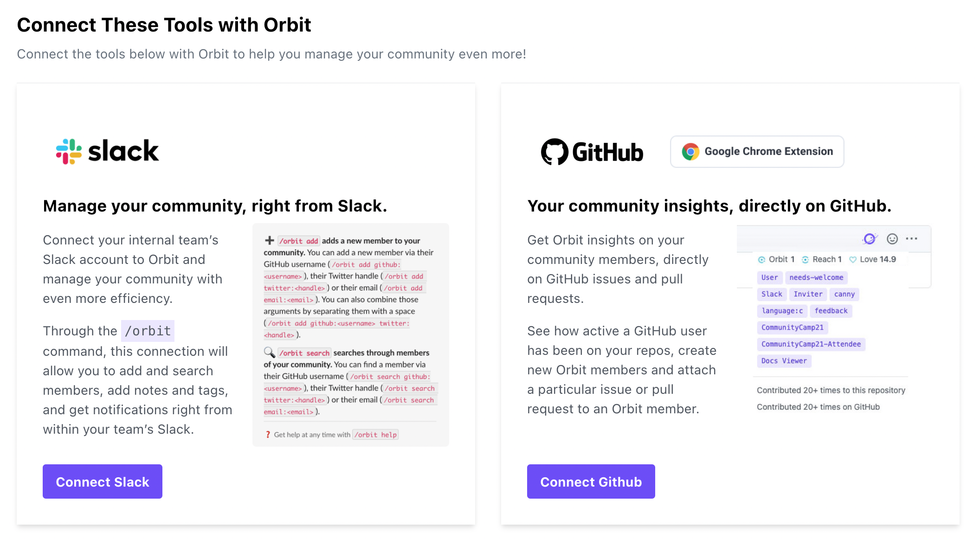Click the /orbit help command snippet

click(375, 435)
